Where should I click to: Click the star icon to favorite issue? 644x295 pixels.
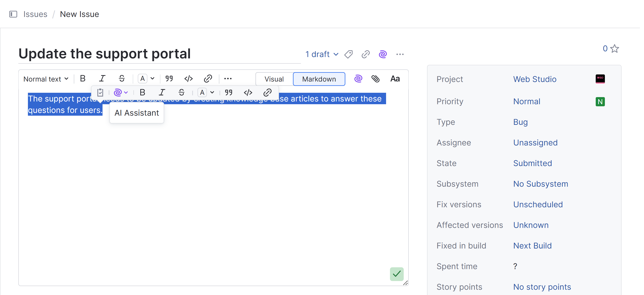pos(614,49)
